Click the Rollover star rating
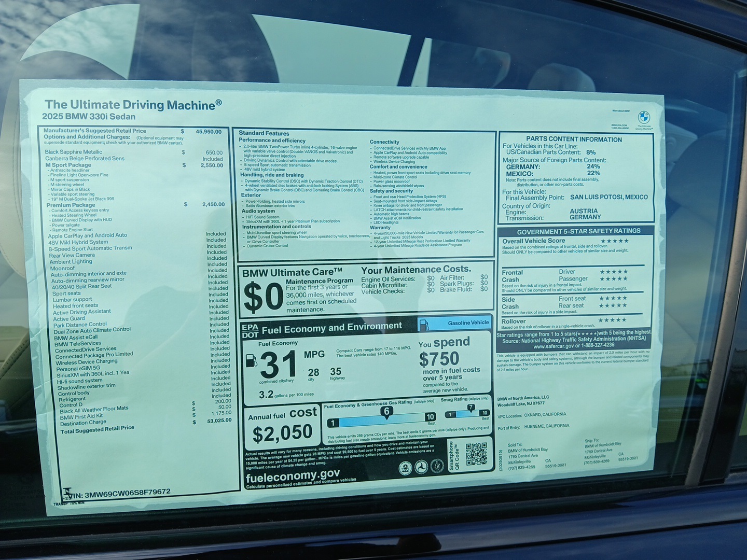This screenshot has width=747, height=560. click(x=612, y=320)
